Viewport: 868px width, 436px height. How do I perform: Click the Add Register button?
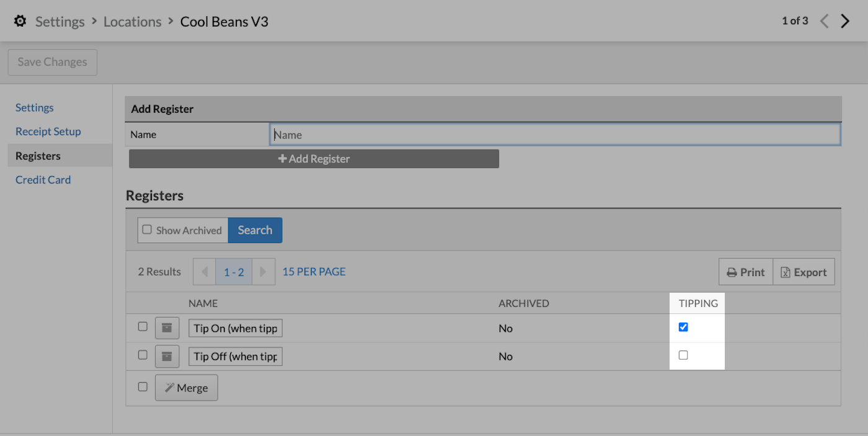(314, 159)
